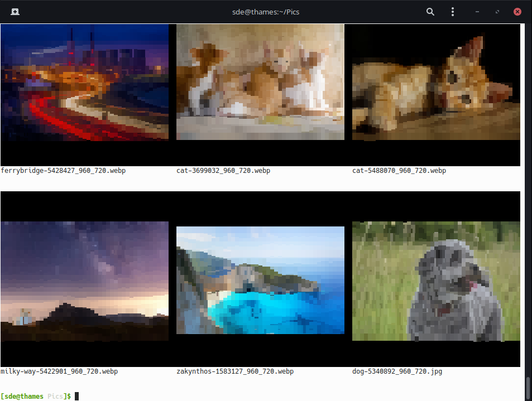
Task: Click the thumbnail of three kittens
Action: pos(260,82)
